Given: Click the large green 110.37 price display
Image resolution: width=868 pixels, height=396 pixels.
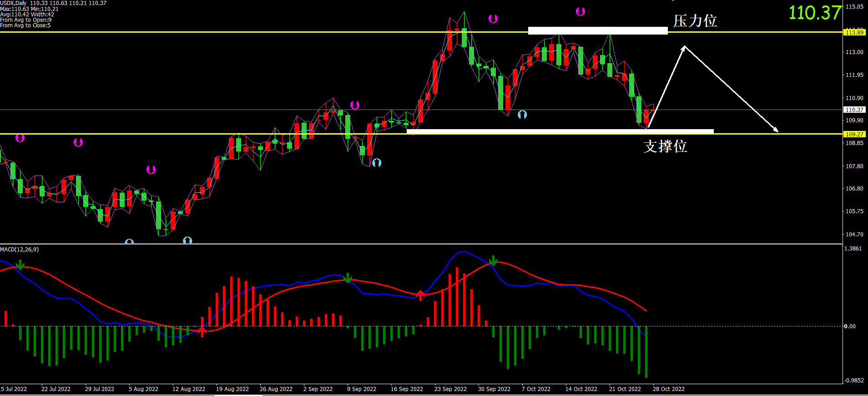Looking at the screenshot, I should click(x=814, y=13).
